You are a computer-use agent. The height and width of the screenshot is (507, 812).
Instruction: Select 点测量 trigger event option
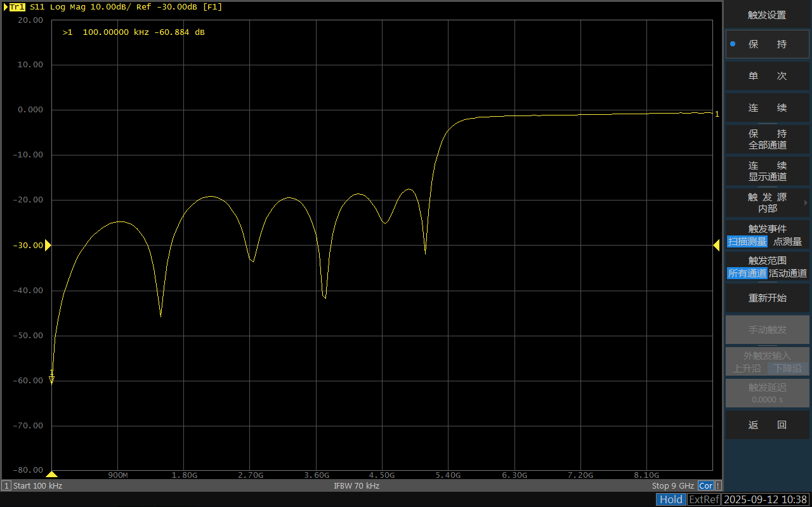point(787,242)
